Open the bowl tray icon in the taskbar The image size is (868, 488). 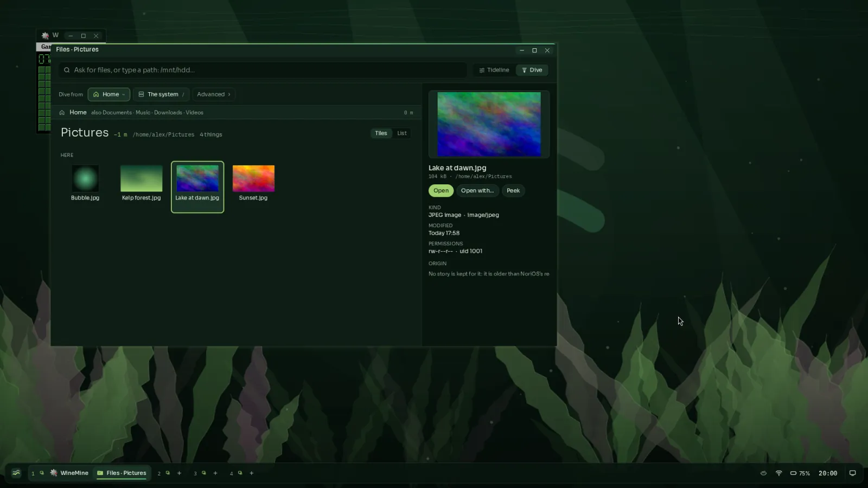pyautogui.click(x=763, y=473)
